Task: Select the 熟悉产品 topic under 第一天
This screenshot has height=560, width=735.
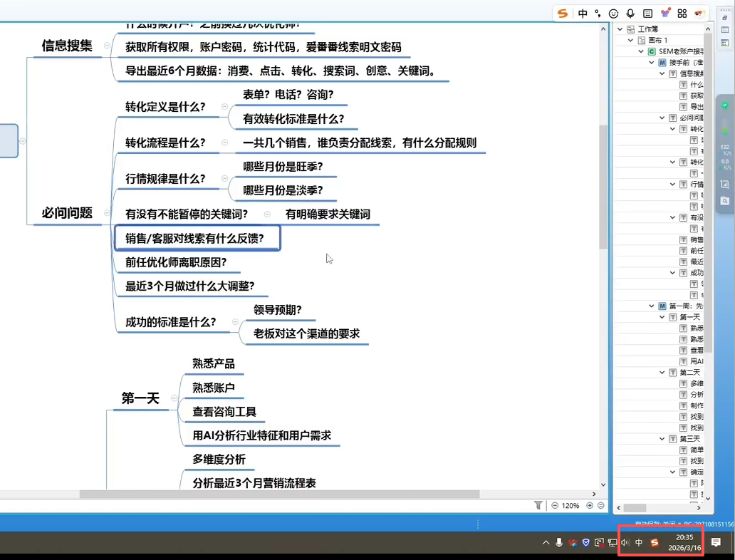Action: (x=213, y=363)
